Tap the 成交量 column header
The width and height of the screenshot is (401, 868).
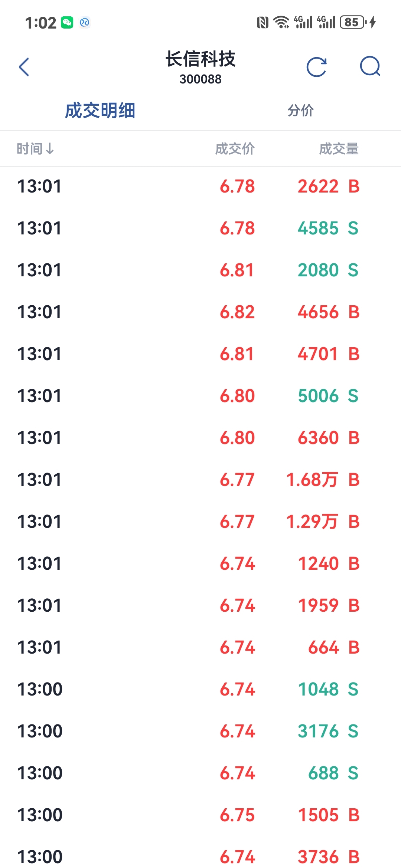tap(339, 149)
